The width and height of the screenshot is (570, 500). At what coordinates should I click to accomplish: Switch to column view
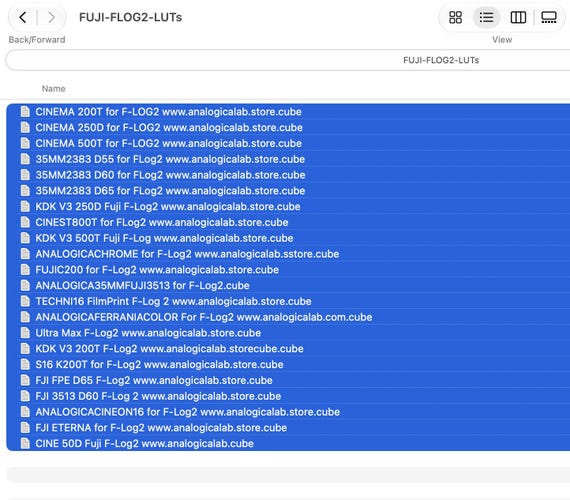pyautogui.click(x=518, y=17)
